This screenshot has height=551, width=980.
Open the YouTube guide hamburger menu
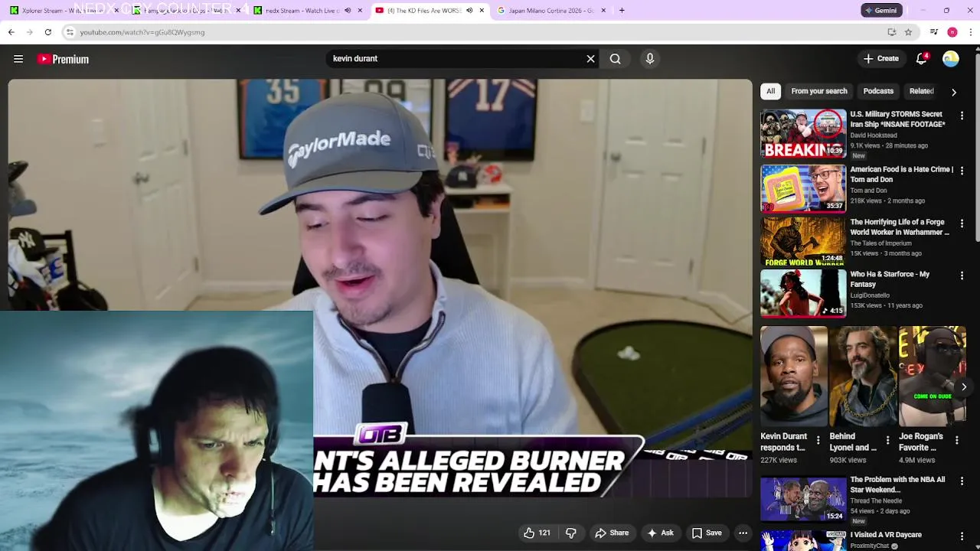coord(18,59)
